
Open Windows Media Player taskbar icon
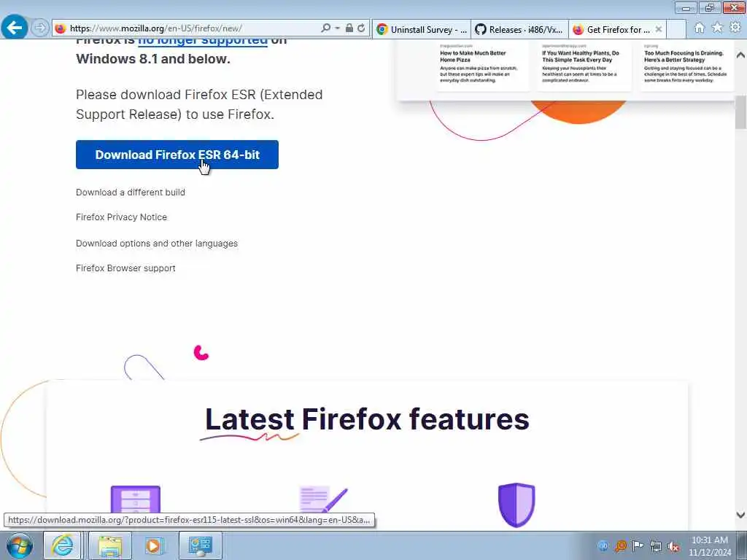[154, 545]
